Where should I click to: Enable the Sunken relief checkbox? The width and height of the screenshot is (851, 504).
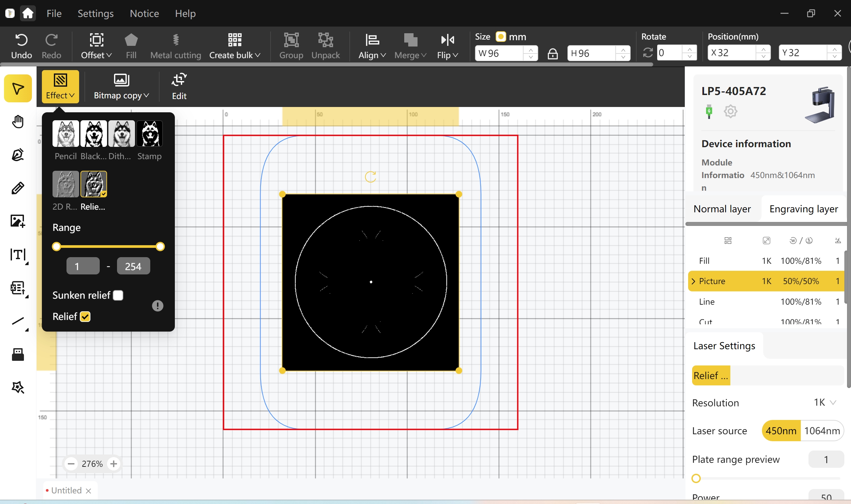click(x=118, y=295)
